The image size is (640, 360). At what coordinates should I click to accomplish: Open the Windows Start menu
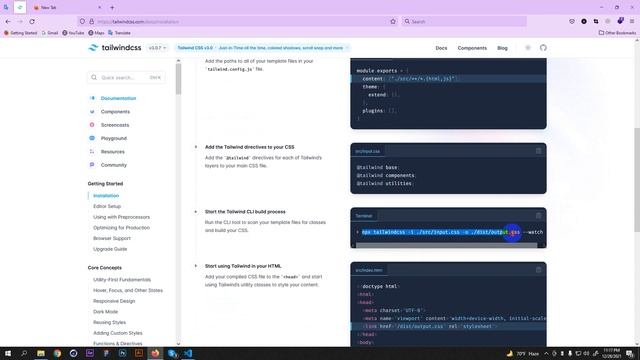coord(8,353)
